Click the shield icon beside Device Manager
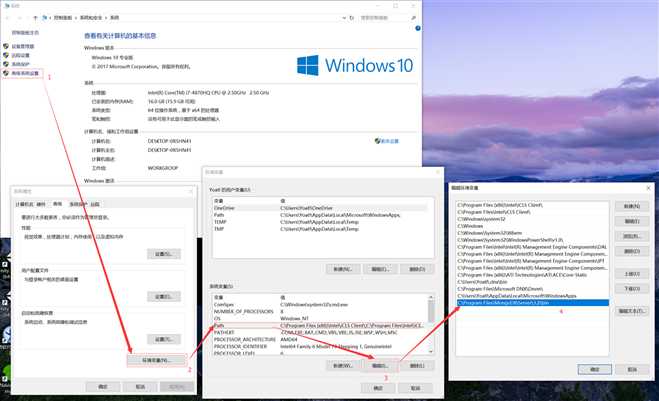659x401 pixels. click(x=6, y=46)
